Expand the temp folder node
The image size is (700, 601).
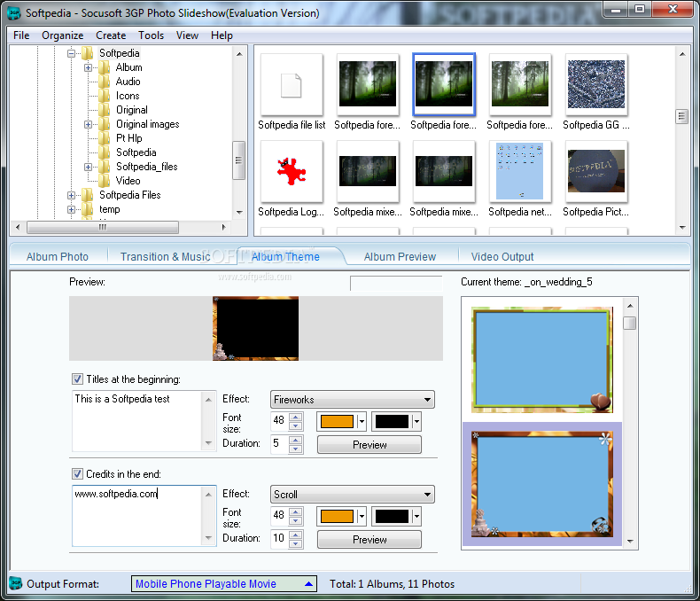[71, 209]
